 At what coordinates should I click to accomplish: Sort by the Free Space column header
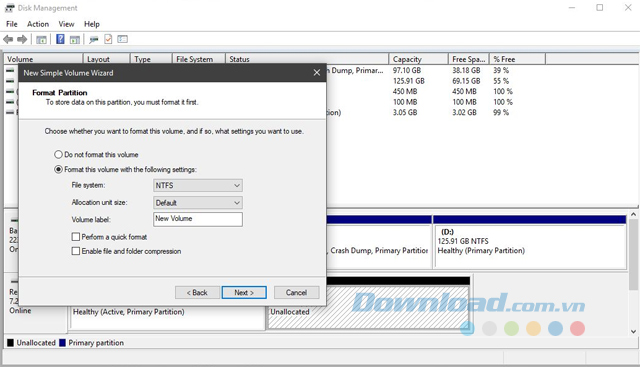pos(469,59)
